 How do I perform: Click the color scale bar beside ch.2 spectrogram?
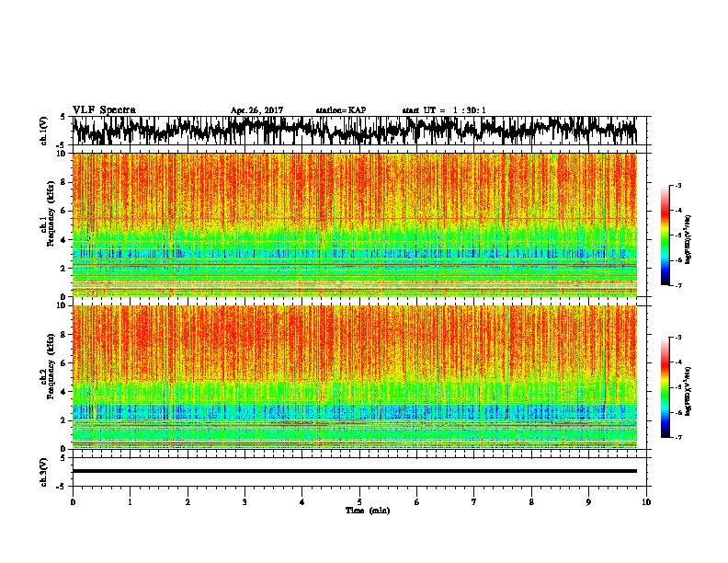(665, 387)
